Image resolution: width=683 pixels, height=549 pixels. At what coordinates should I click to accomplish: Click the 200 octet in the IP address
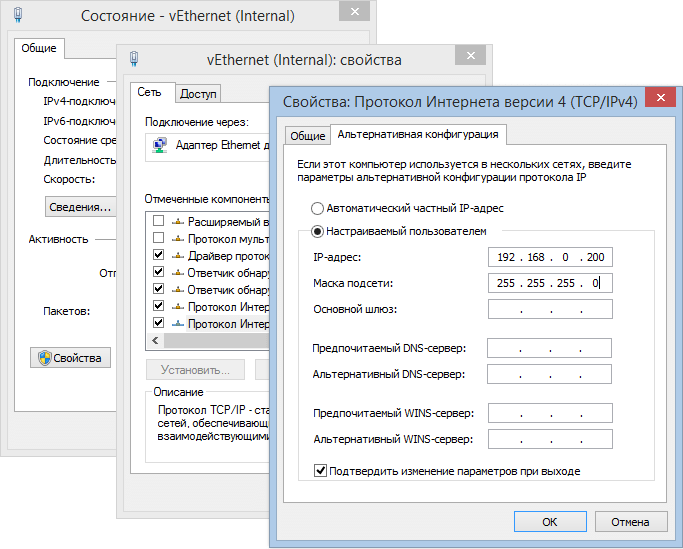pos(595,257)
